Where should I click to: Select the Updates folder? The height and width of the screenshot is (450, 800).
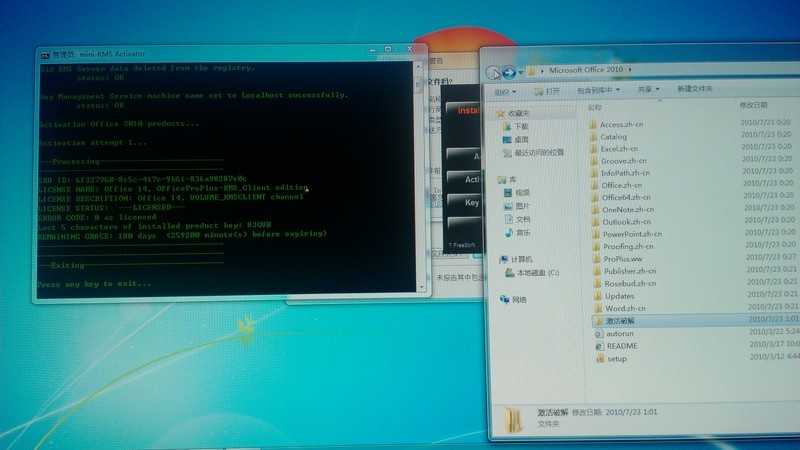pyautogui.click(x=615, y=296)
